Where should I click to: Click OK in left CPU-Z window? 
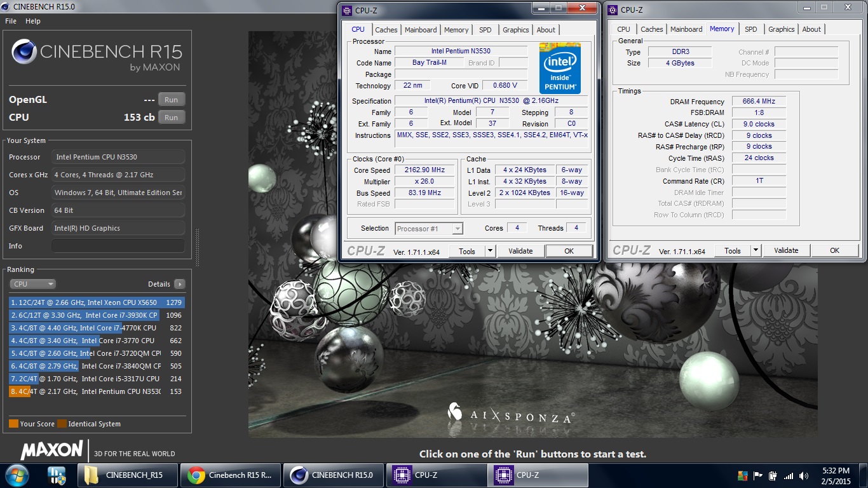[x=569, y=251]
